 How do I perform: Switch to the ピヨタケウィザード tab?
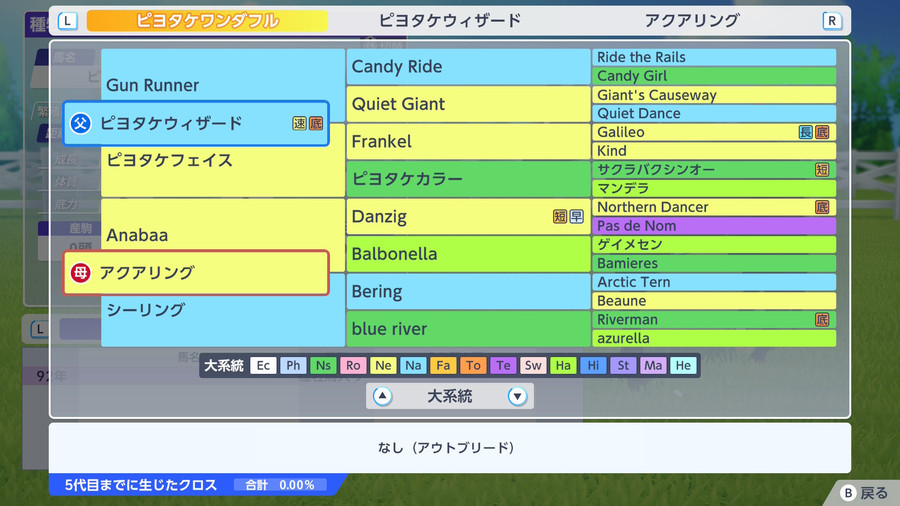point(450,21)
